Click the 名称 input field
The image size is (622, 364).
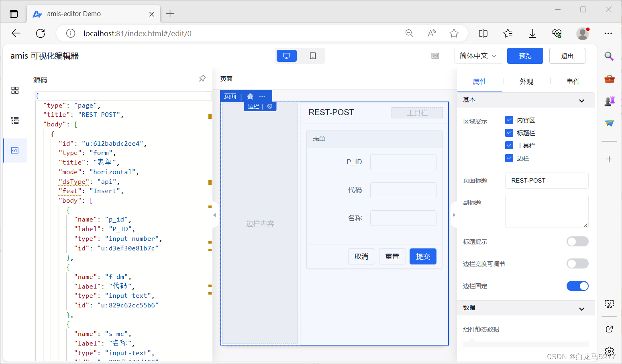point(403,218)
